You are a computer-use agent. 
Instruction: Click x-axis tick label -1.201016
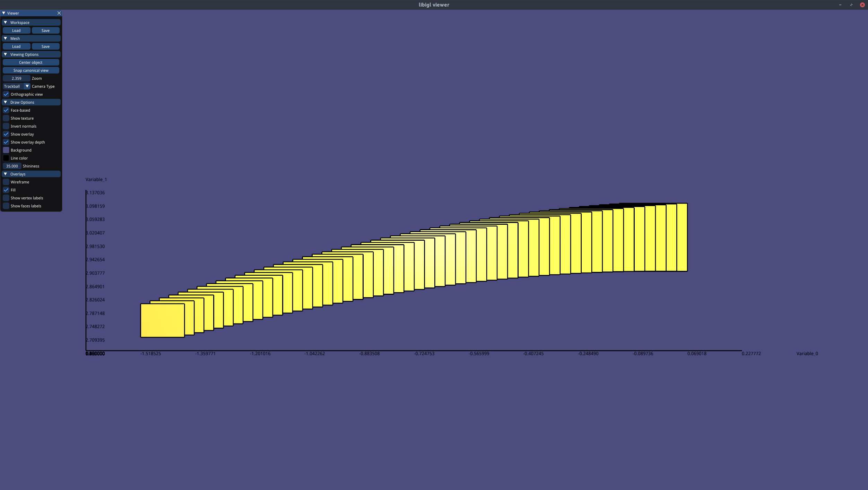[x=260, y=354]
